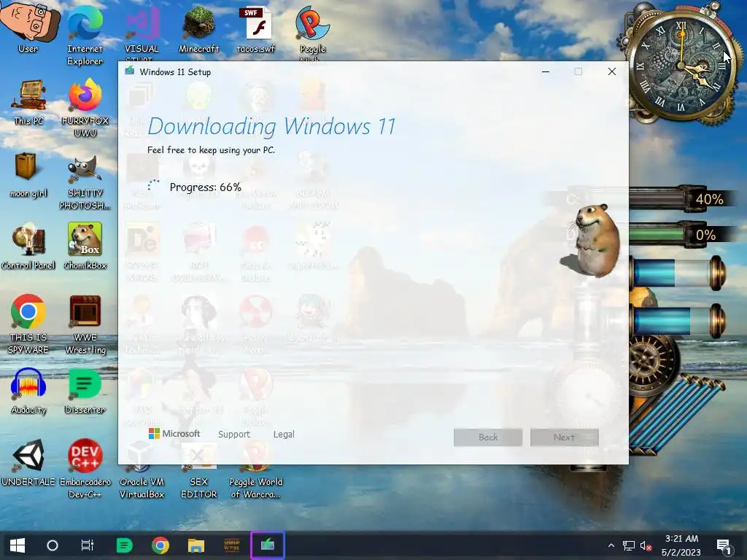The height and width of the screenshot is (560, 747).
Task: Click the 40% meter gadget bar
Action: (683, 199)
